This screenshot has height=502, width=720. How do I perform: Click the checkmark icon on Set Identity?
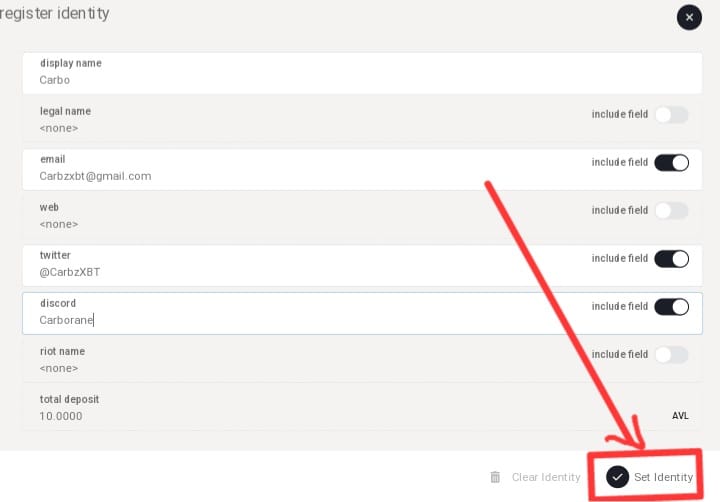[617, 477]
